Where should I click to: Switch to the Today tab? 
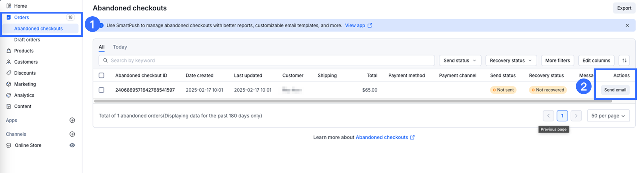click(x=120, y=47)
